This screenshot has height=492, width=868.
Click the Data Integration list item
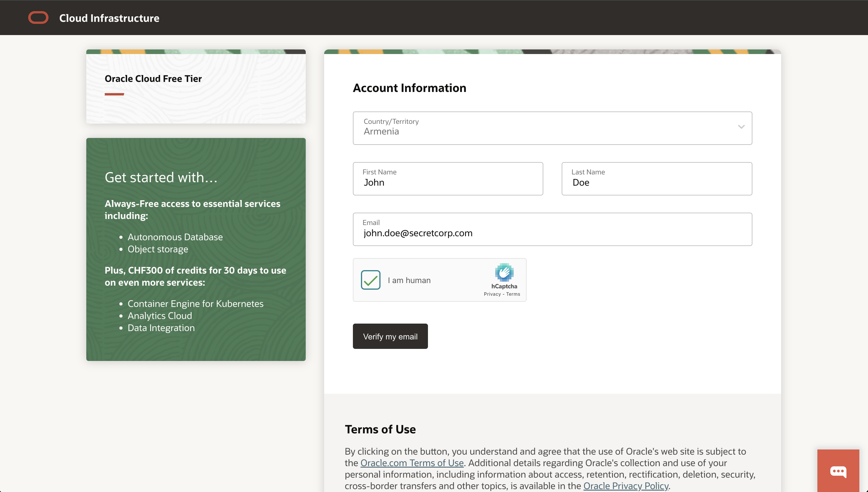point(161,328)
